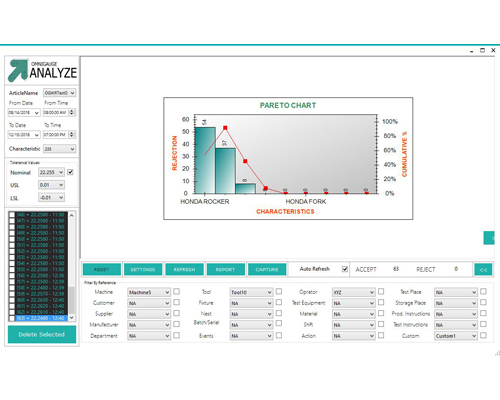The image size is (500, 400).
Task: Click scroll-down arrow of measurement list
Action: pyautogui.click(x=72, y=318)
